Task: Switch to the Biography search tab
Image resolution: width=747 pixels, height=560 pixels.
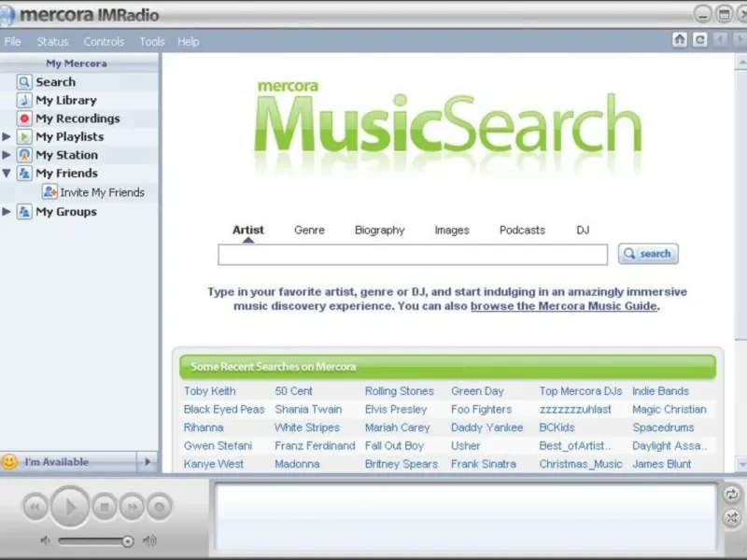Action: (x=379, y=230)
